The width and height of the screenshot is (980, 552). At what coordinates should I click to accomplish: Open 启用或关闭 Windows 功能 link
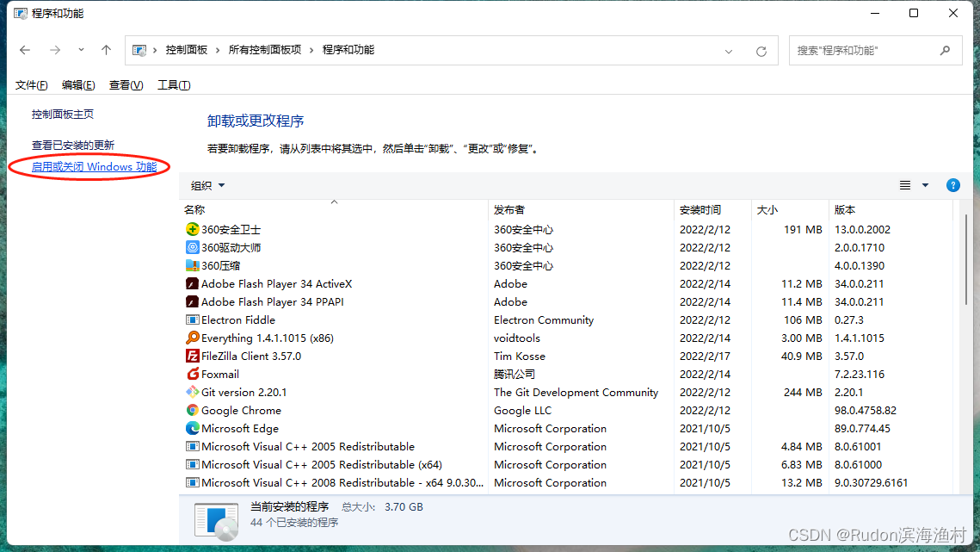pos(95,166)
